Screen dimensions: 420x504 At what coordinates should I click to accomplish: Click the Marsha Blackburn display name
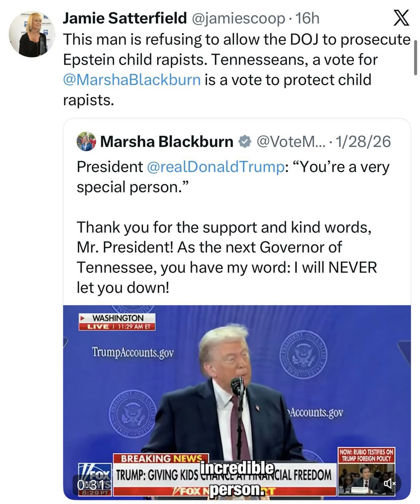(x=166, y=142)
